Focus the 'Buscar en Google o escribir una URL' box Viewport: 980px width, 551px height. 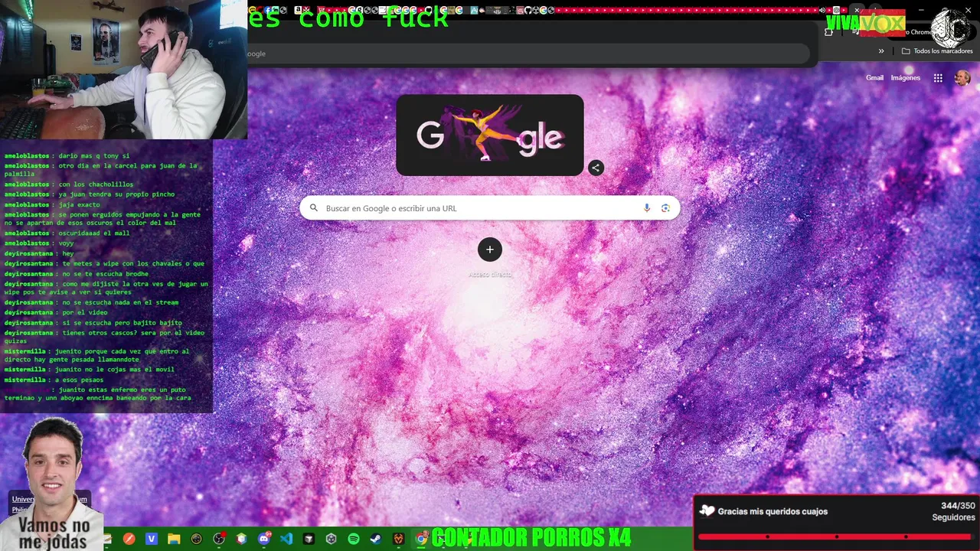[x=490, y=208]
